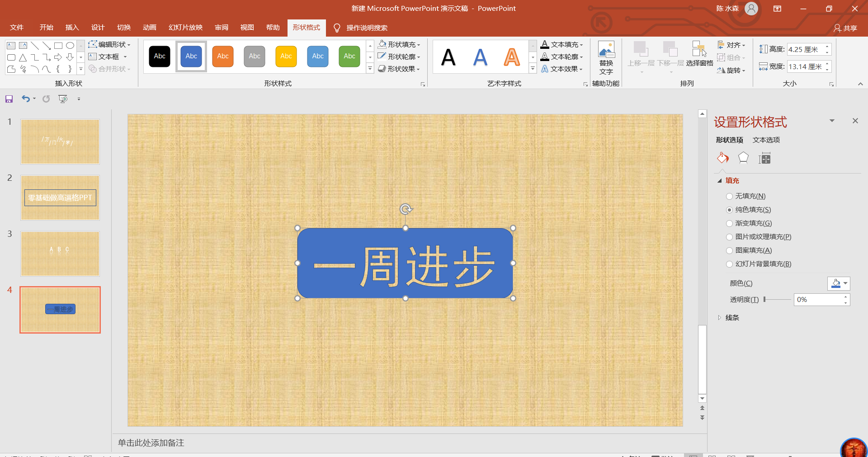Click the shape Width (宽度) input field
The image size is (868, 457).
coord(805,66)
